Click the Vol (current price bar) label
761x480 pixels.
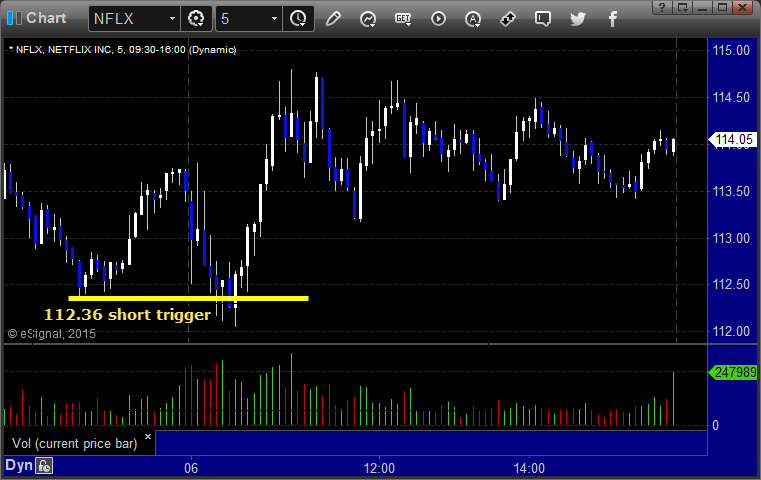tap(75, 444)
